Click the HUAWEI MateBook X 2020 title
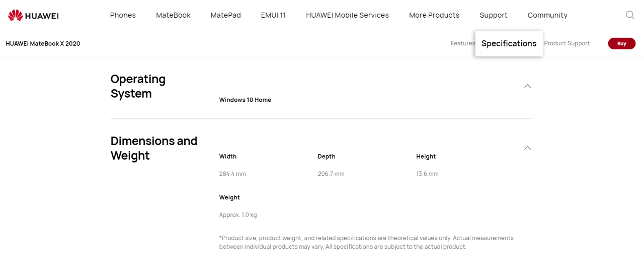Screen dimensions: 644x277 [x=43, y=44]
